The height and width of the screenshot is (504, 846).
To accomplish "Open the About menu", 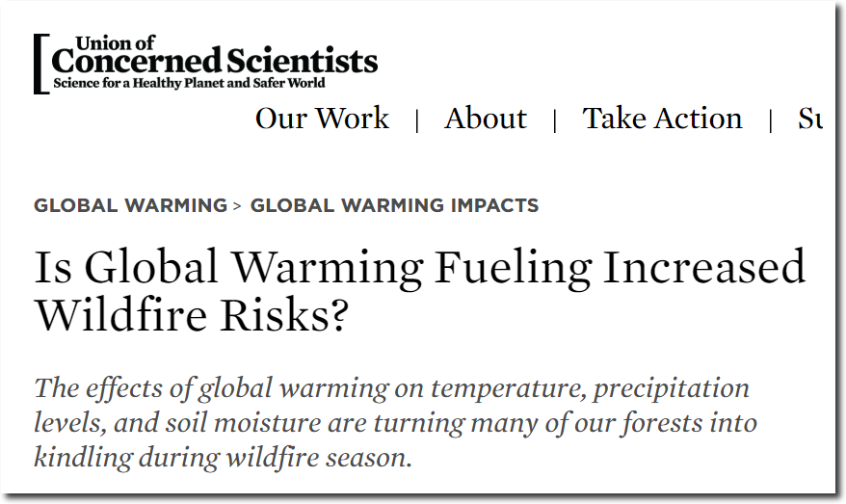I will (x=485, y=119).
